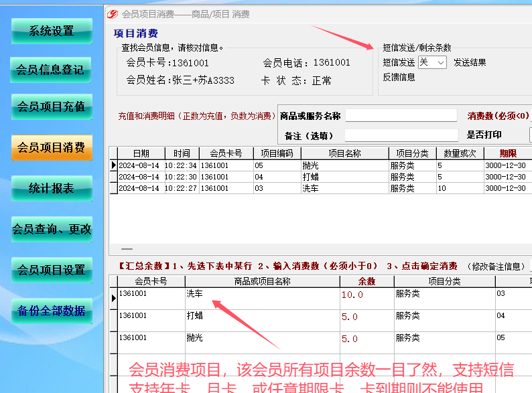Click the row selector beside summary 洗车

tap(114, 299)
